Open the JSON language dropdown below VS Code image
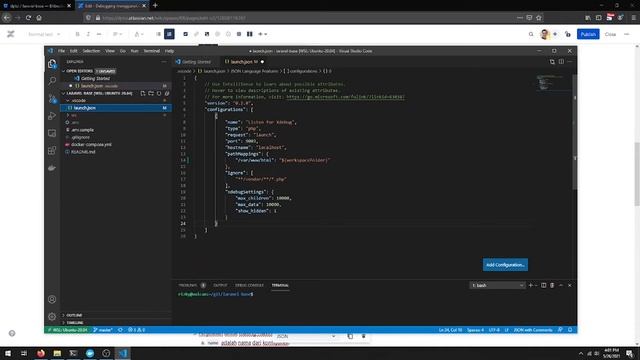 [306, 336]
